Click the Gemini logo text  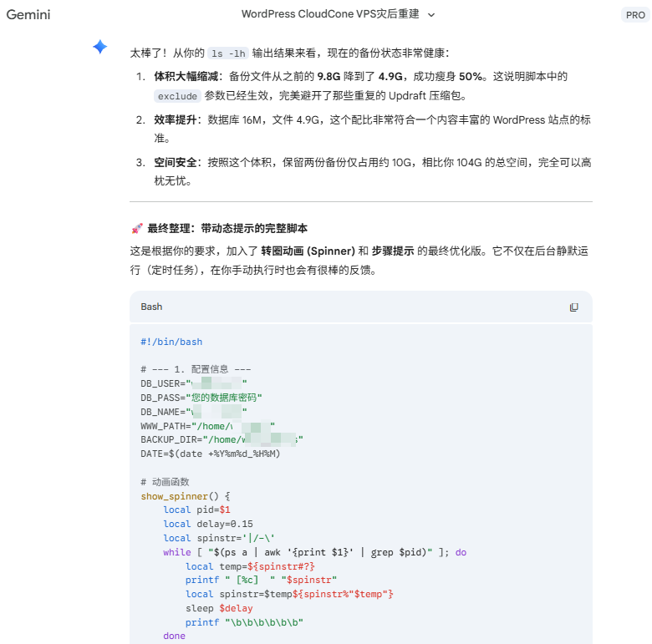click(28, 14)
